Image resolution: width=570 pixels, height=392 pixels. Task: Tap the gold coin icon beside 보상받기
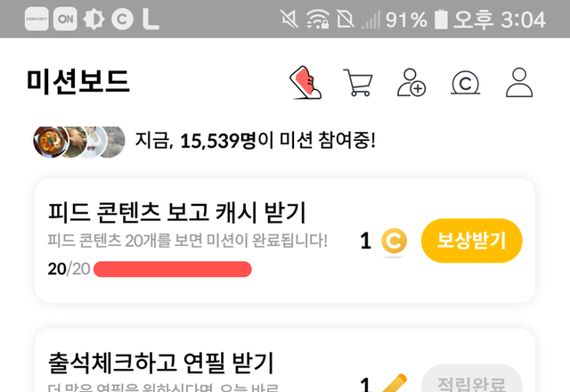coord(394,241)
